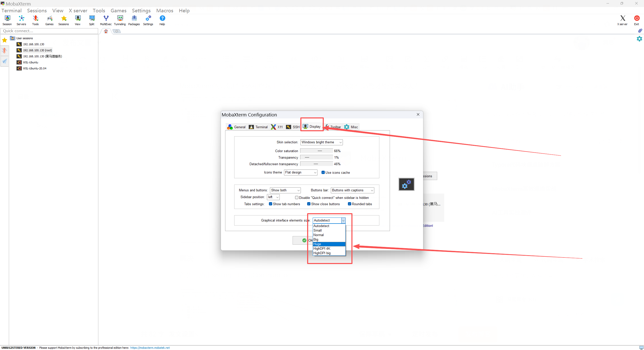This screenshot has width=644, height=350.
Task: Open the mobaxterm.mobatek.net link
Action: (x=150, y=348)
